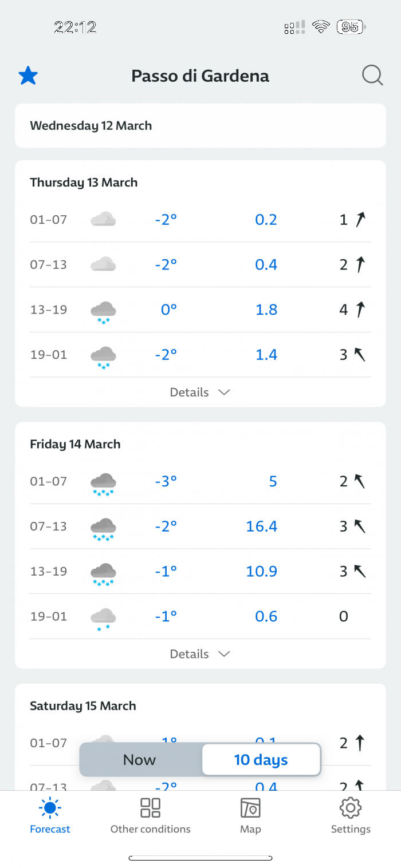This screenshot has height=868, width=401.
Task: Open the Map icon
Action: 250,808
